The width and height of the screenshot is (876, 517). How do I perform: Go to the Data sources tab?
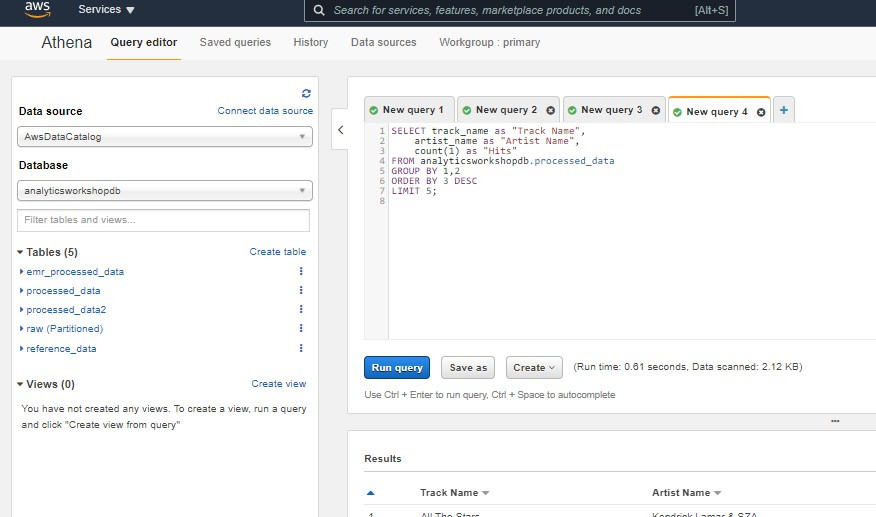point(383,42)
